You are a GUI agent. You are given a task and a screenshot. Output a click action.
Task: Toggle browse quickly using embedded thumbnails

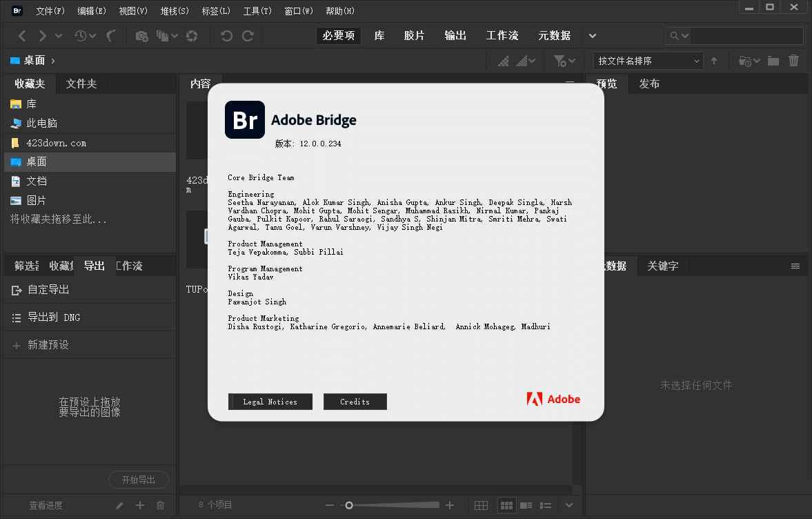504,60
